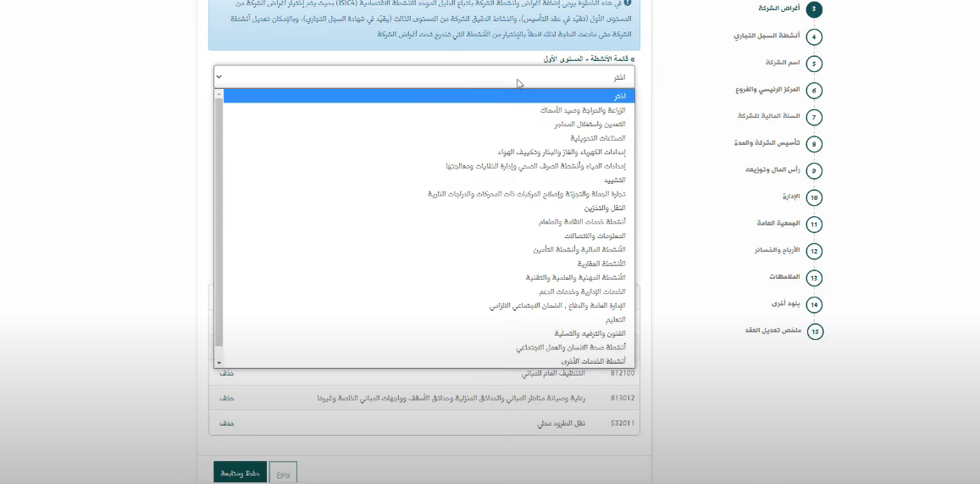Go to step 5 اسم الشركة
The image size is (980, 484).
pyautogui.click(x=813, y=64)
